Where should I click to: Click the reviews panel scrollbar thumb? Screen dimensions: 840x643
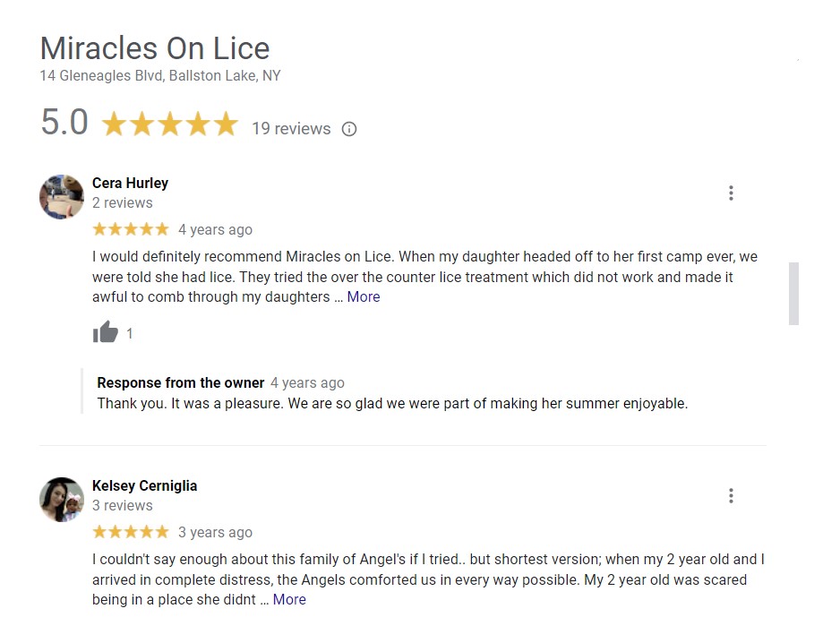[x=793, y=294]
